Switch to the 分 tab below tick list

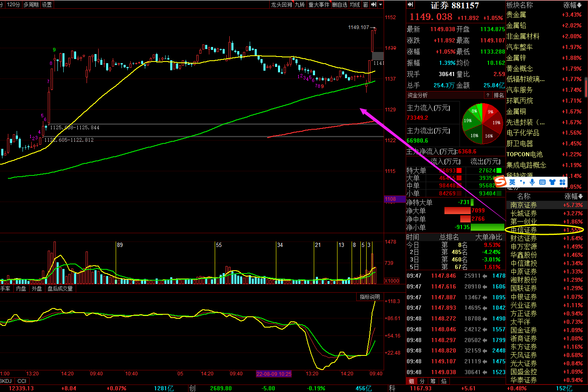(422, 381)
